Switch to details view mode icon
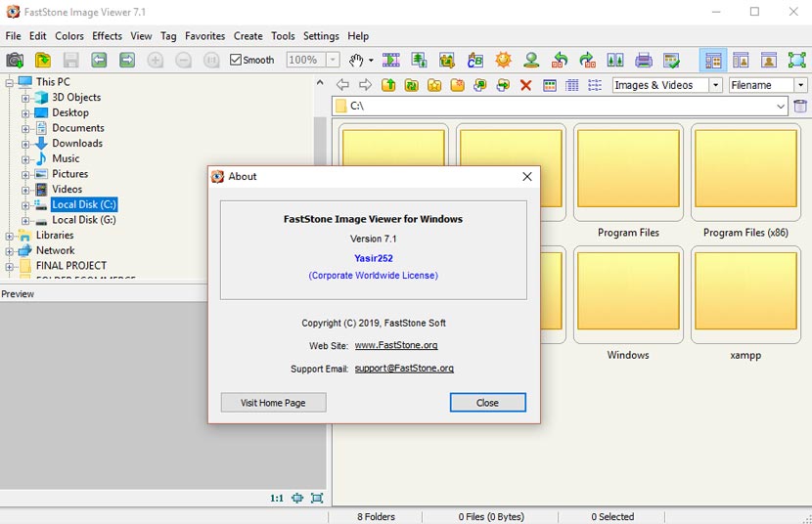 [x=571, y=85]
